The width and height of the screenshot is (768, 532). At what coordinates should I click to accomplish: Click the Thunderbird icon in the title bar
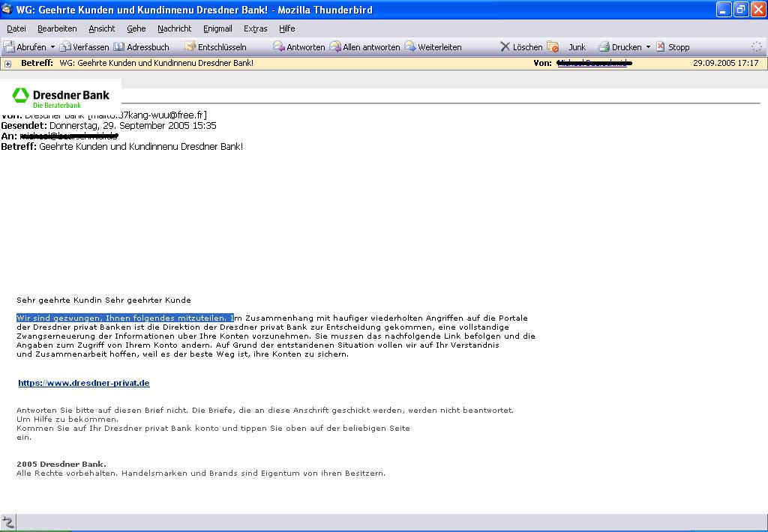(7, 9)
